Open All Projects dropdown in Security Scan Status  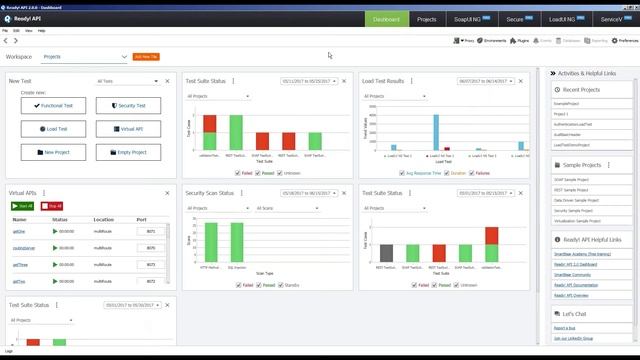(x=218, y=208)
